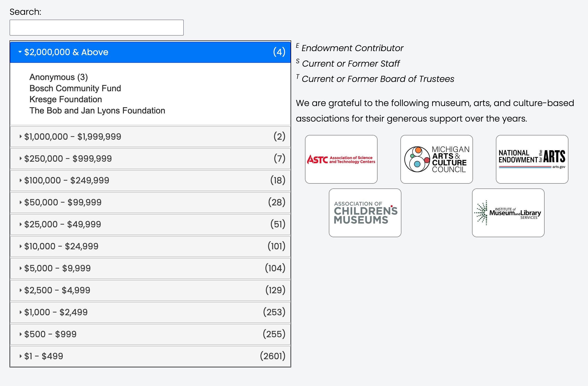Click the (4) count on the top row
The height and width of the screenshot is (386, 588).
coord(279,52)
